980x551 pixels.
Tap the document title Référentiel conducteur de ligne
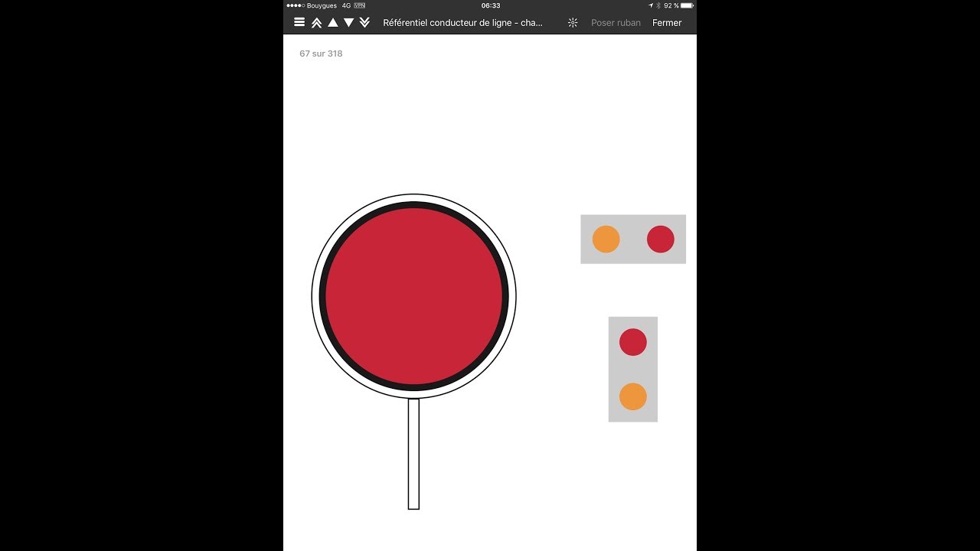[462, 23]
